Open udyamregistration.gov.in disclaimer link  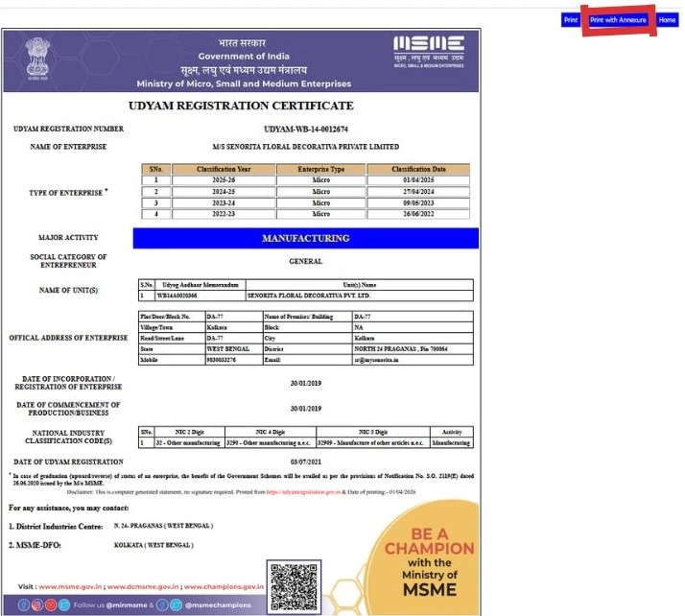303,492
